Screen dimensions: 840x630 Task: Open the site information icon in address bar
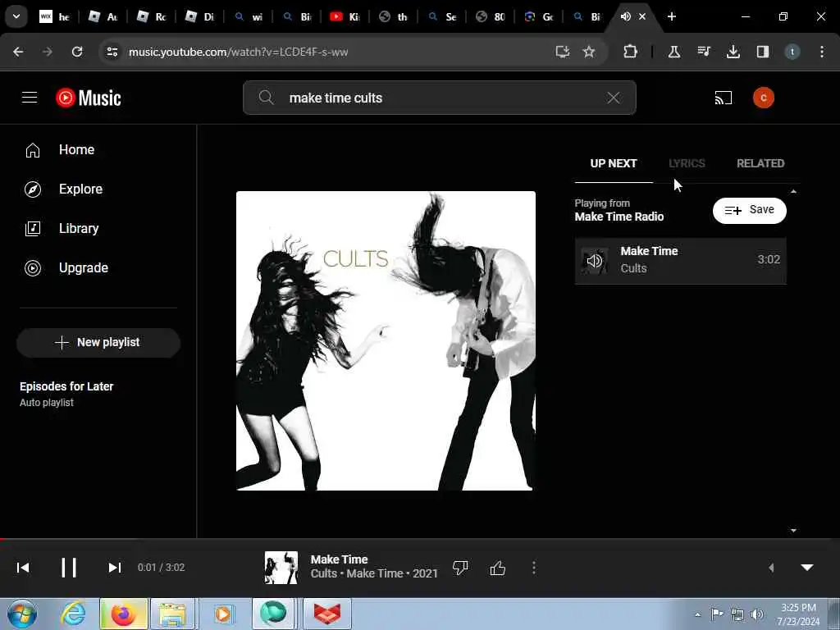[112, 52]
